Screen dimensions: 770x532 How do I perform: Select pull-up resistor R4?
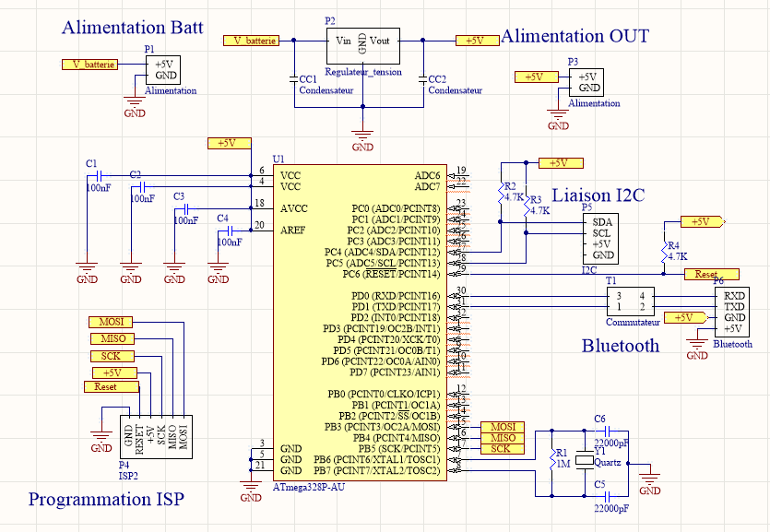[663, 247]
